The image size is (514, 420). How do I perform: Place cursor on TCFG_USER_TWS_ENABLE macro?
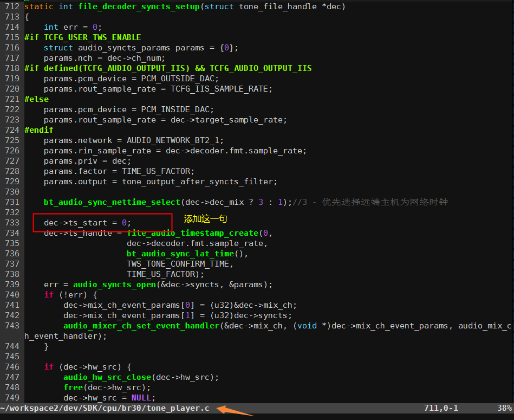click(x=93, y=37)
